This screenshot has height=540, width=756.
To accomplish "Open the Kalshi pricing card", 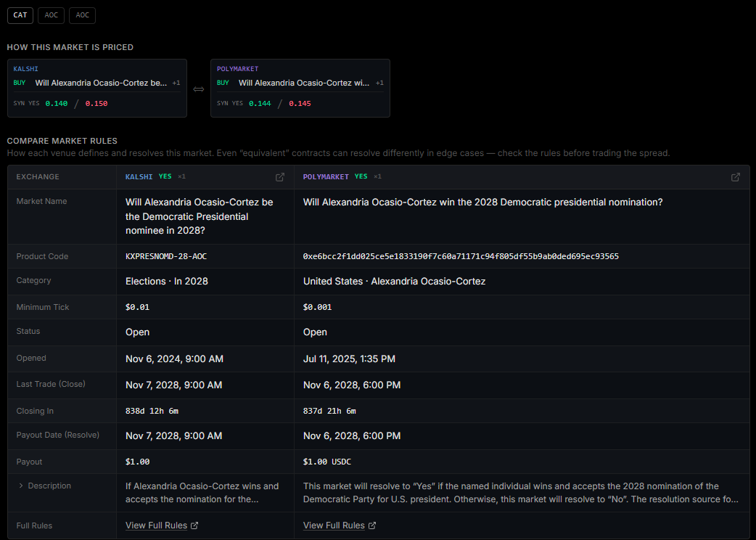I will pyautogui.click(x=97, y=89).
